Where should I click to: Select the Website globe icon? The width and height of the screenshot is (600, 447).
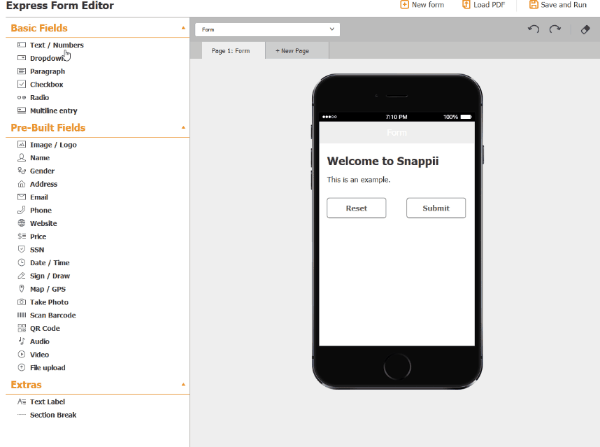(x=21, y=223)
